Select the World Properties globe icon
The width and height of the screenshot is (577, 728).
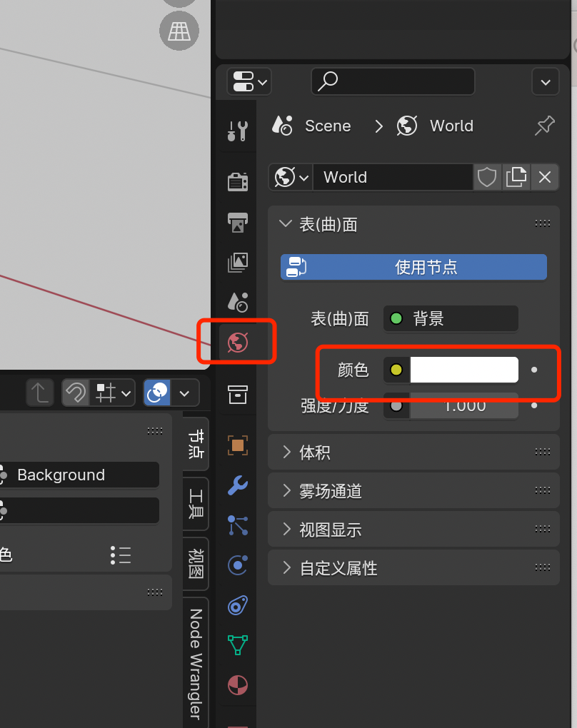coord(237,341)
